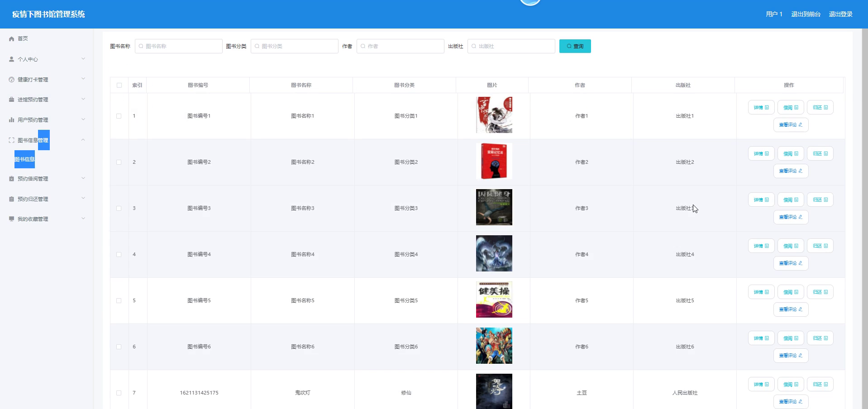The image size is (868, 409).
Task: Check the checkbox for row 2
Action: pyautogui.click(x=119, y=162)
